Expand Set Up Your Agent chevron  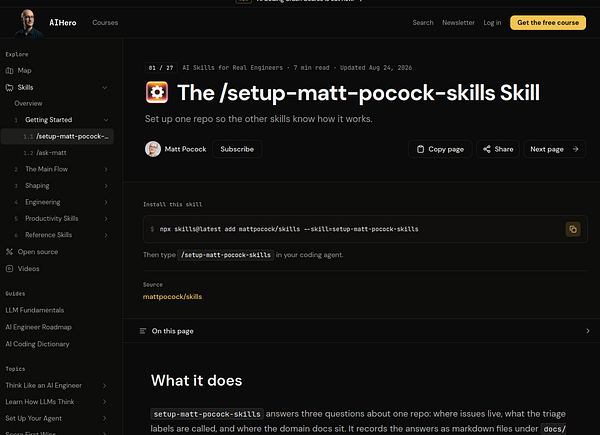click(104, 418)
